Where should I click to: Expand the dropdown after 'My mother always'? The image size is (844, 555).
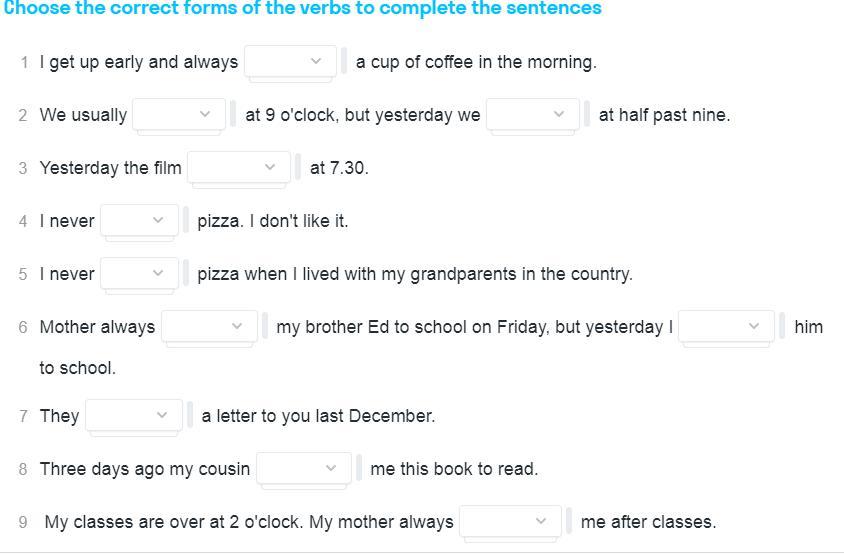(512, 521)
